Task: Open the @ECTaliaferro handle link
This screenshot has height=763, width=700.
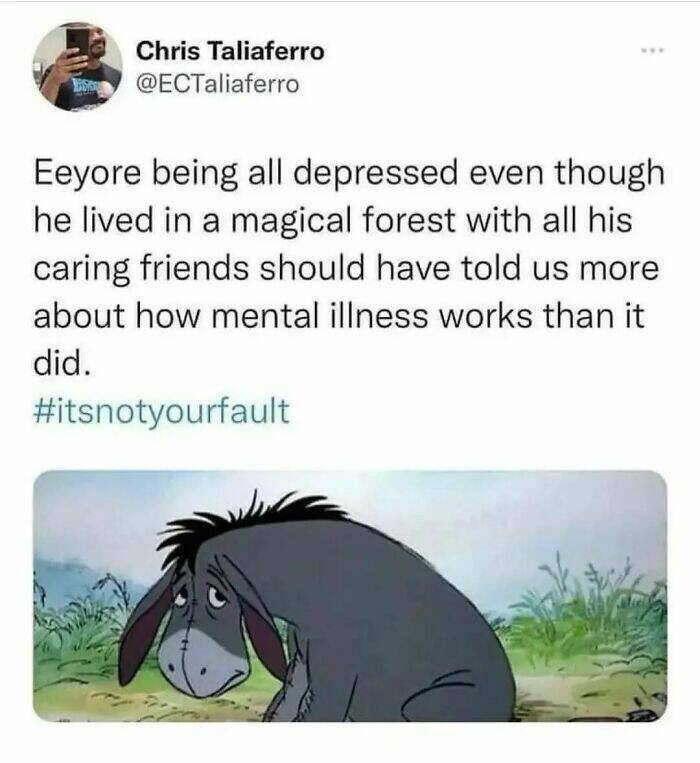Action: tap(218, 85)
